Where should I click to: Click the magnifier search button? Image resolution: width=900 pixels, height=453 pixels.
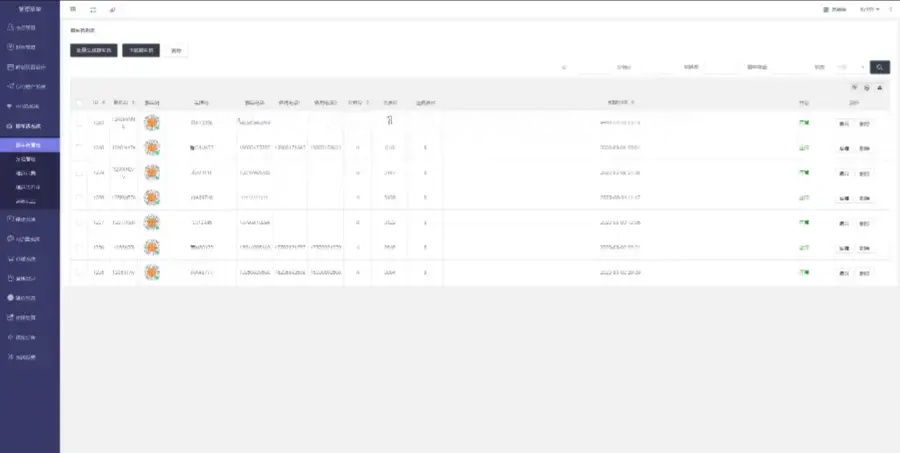[x=879, y=67]
